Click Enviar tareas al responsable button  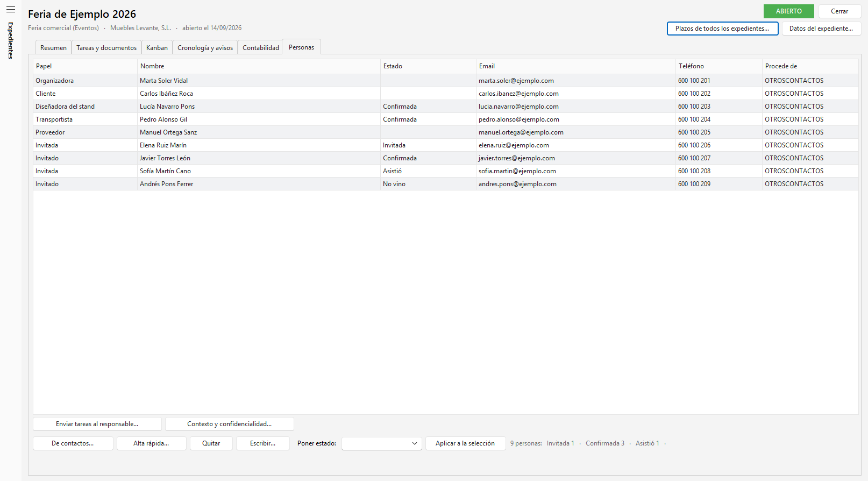click(97, 424)
